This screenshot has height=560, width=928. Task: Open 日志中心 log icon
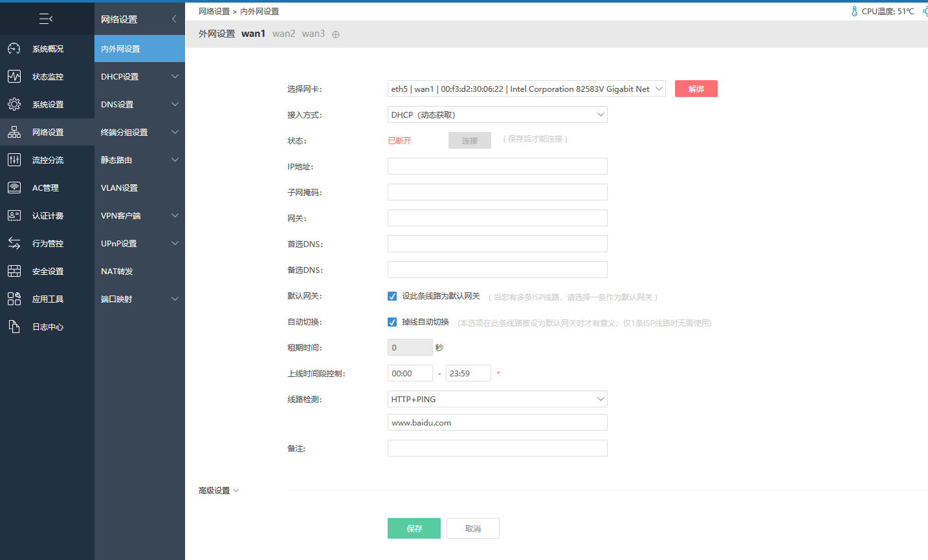pyautogui.click(x=14, y=327)
